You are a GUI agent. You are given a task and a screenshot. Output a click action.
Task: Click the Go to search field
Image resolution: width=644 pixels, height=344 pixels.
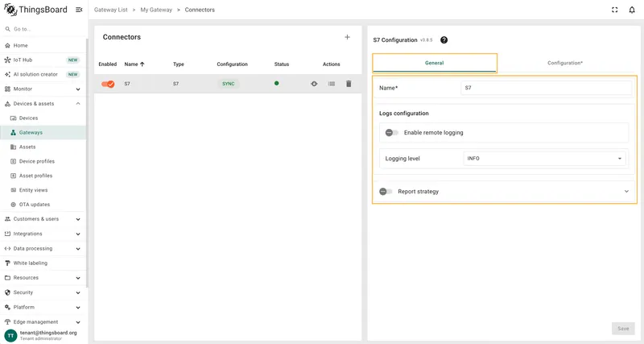tap(43, 29)
